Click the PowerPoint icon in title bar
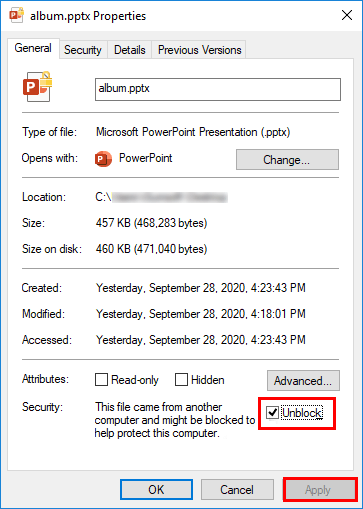This screenshot has width=363, height=509. point(16,15)
